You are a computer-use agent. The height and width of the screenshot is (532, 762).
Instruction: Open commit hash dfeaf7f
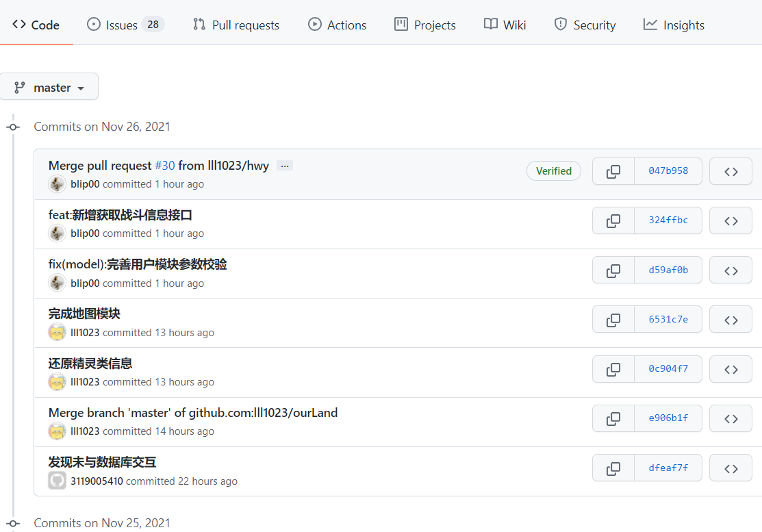pos(668,468)
